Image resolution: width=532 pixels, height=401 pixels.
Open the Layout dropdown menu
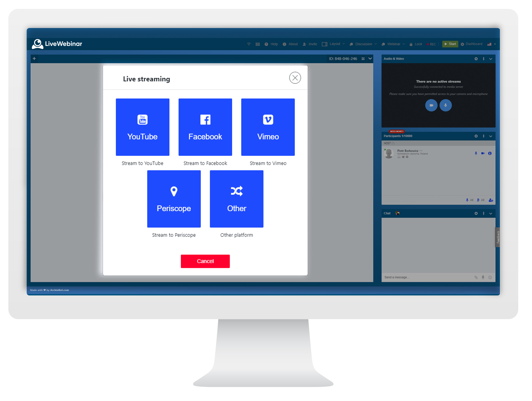334,44
